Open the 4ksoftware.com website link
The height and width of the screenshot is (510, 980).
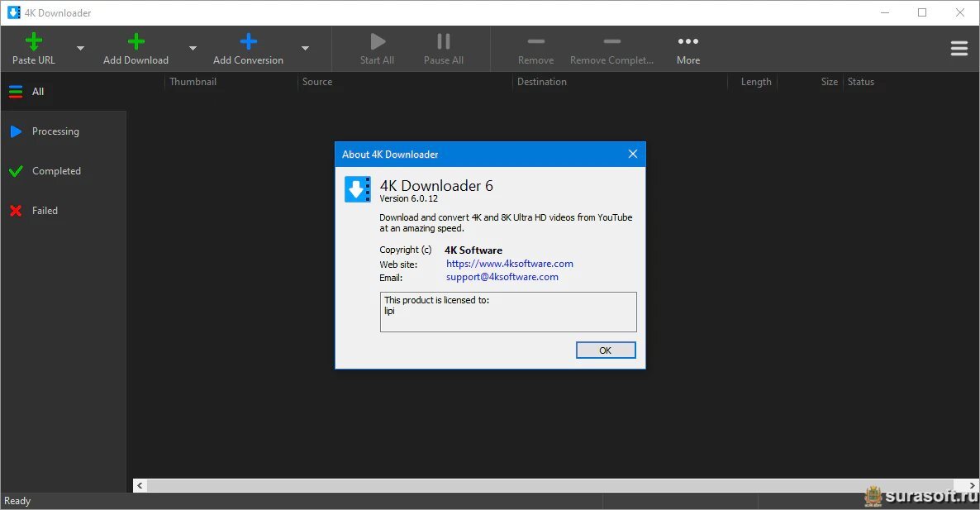point(509,264)
